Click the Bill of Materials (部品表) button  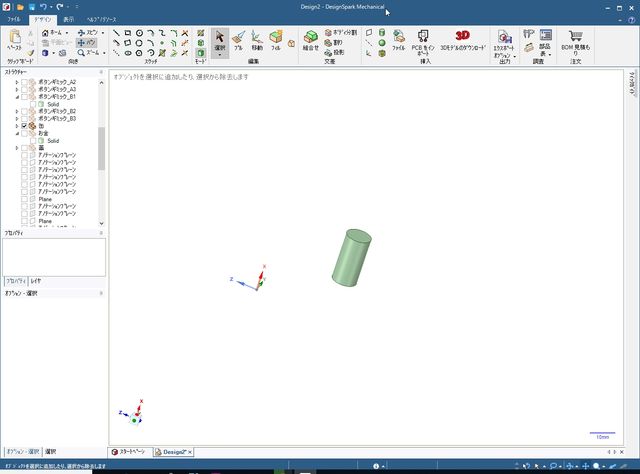point(545,42)
